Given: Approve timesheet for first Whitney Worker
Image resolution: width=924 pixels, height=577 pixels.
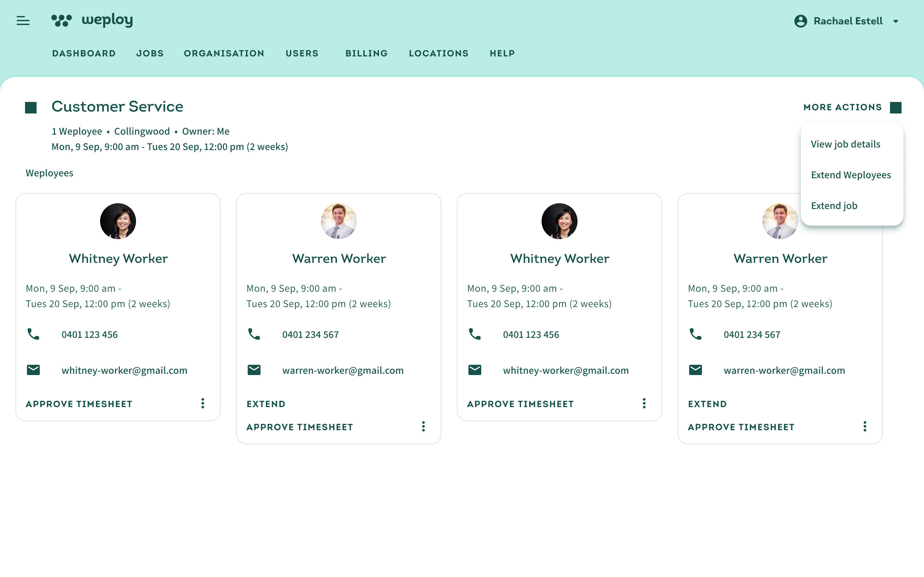Looking at the screenshot, I should click(79, 404).
